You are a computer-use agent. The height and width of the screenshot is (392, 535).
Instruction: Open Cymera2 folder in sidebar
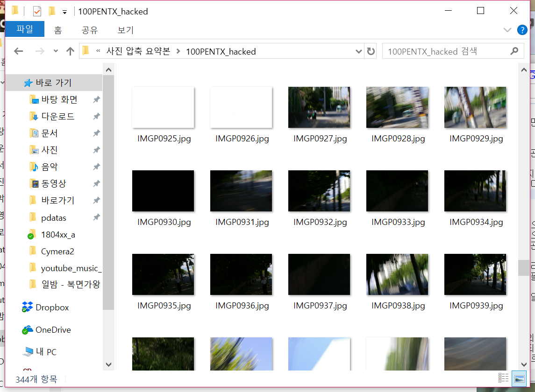pos(57,251)
